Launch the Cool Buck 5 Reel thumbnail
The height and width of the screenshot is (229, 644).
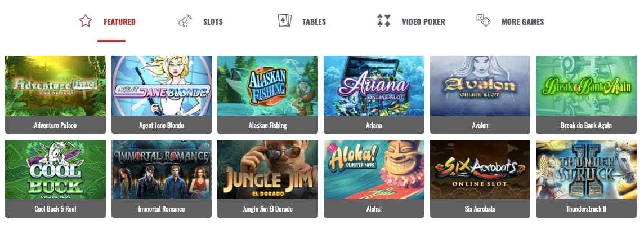tap(55, 170)
